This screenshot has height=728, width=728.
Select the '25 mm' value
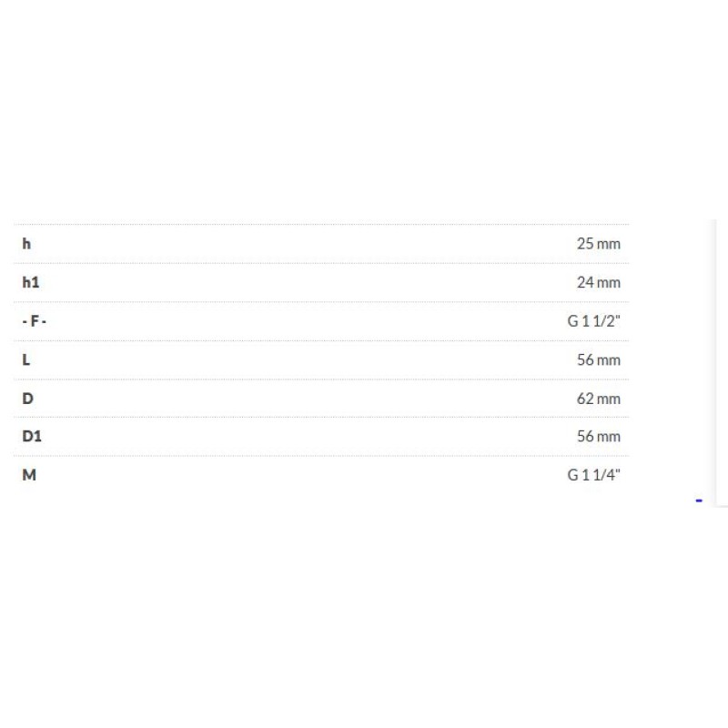click(598, 244)
